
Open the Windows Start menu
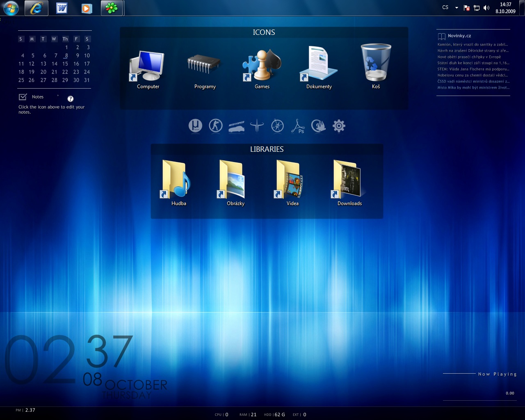click(11, 8)
